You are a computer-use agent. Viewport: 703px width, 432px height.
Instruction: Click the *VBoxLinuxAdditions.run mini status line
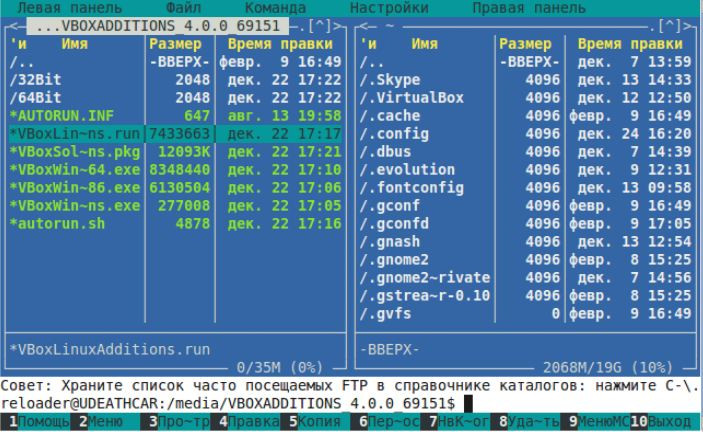(x=109, y=349)
